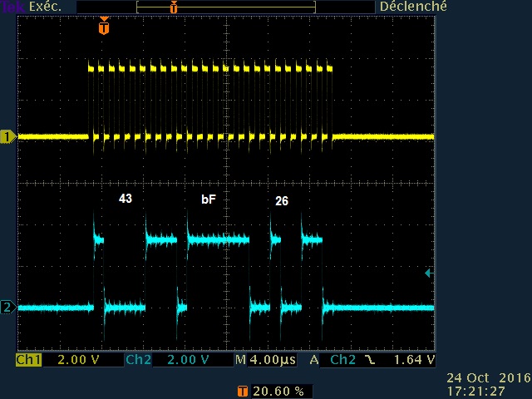Click the orange T icon beside 20.60 %
Image resolution: width=532 pixels, height=399 pixels.
(x=243, y=392)
